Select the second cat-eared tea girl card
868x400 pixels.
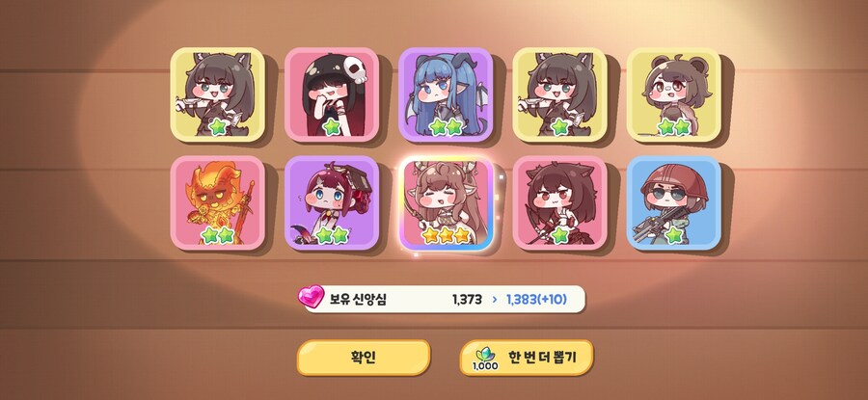[559, 94]
